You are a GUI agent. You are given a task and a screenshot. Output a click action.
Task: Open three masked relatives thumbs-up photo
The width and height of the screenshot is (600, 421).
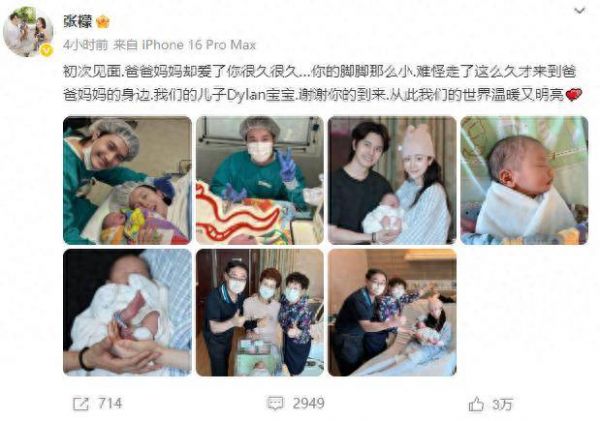click(260, 312)
